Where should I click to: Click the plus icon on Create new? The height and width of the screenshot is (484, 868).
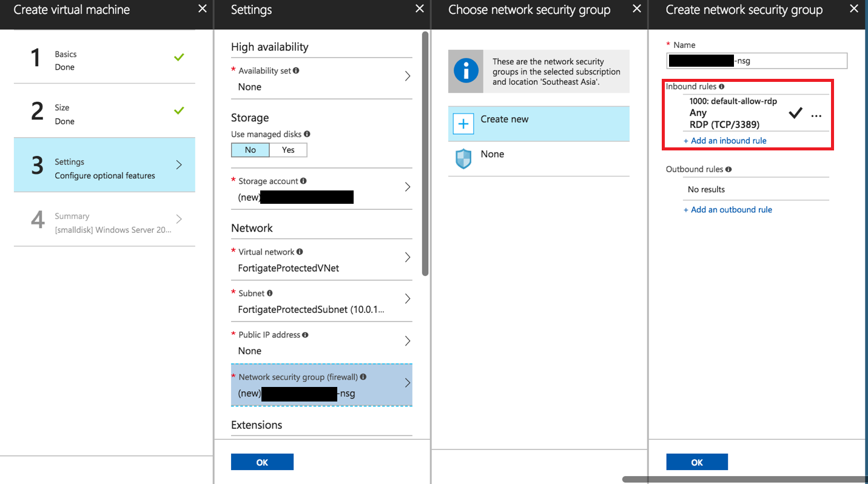(463, 124)
